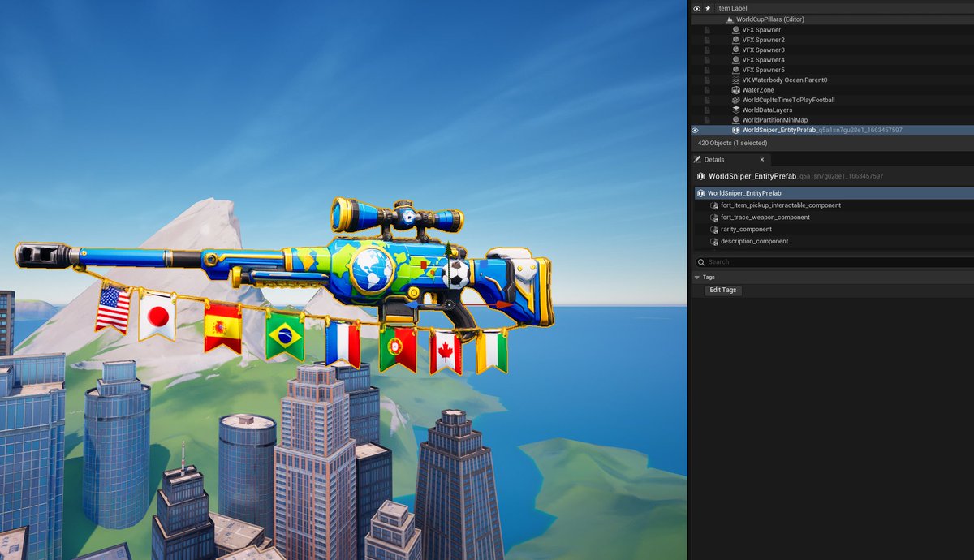This screenshot has width=974, height=560.
Task: Toggle visibility of WorldSniper_EntityPrefab with eye icon
Action: pos(695,130)
